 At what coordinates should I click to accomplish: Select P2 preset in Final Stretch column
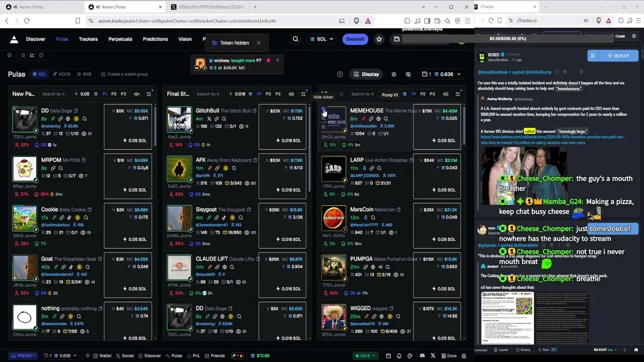click(x=268, y=94)
